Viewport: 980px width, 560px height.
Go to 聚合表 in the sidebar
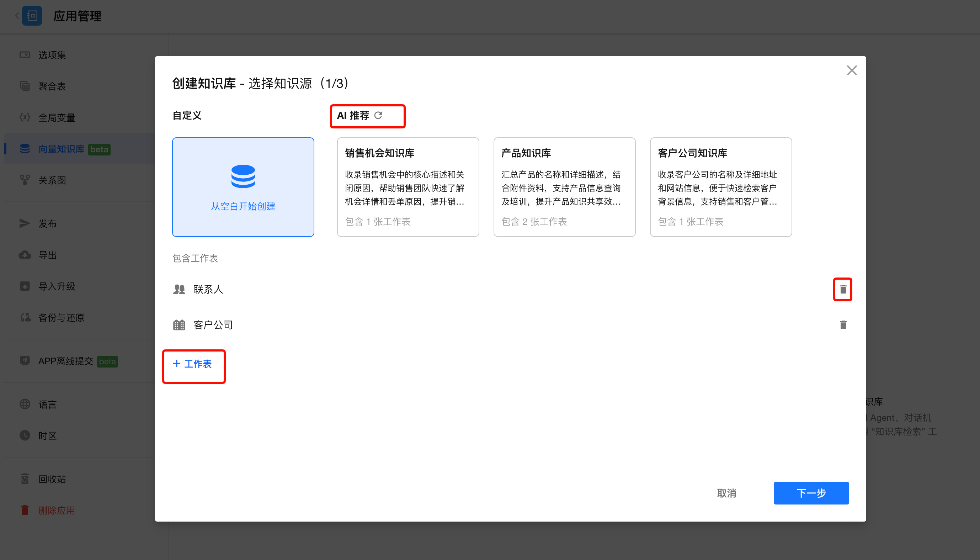pos(52,86)
